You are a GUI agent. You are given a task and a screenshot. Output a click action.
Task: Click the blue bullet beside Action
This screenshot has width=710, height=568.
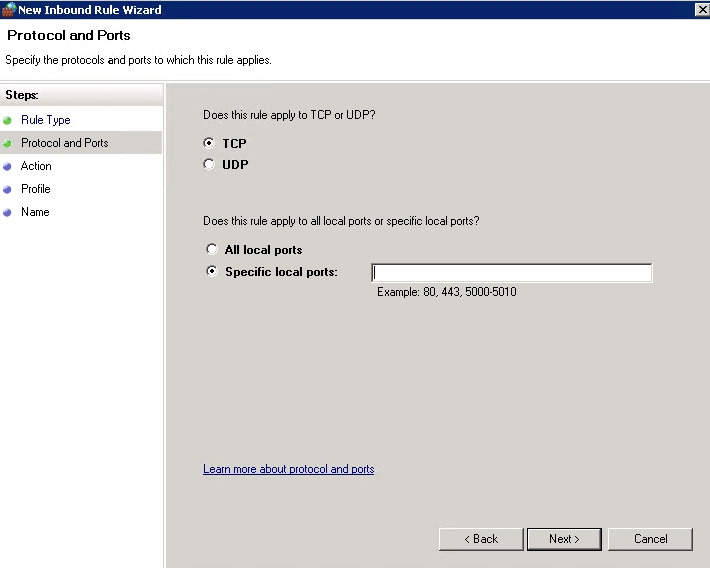7,167
